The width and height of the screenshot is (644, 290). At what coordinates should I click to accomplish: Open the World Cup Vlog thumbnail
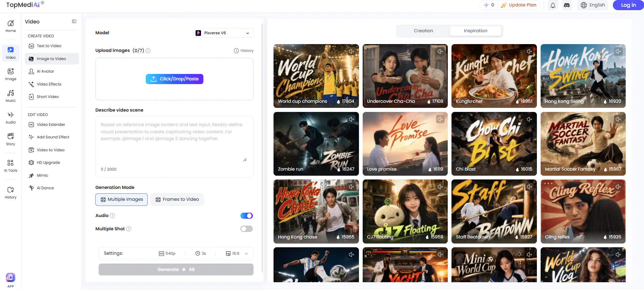tap(583, 265)
